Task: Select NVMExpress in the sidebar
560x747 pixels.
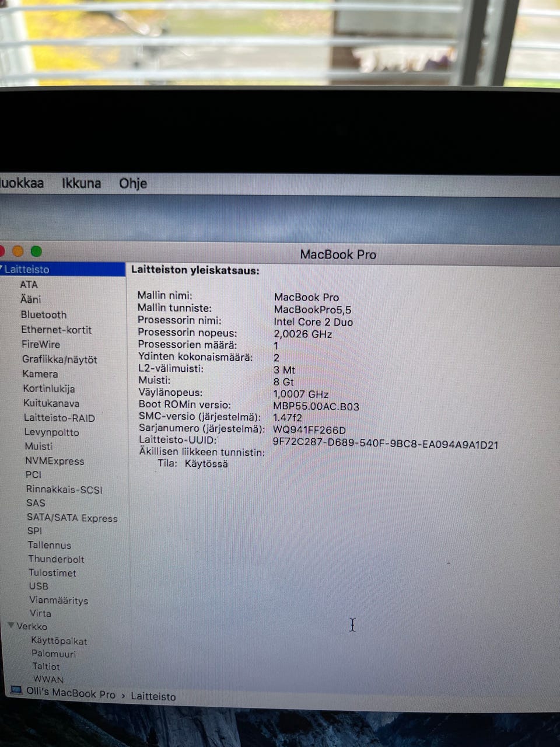Action: point(54,461)
